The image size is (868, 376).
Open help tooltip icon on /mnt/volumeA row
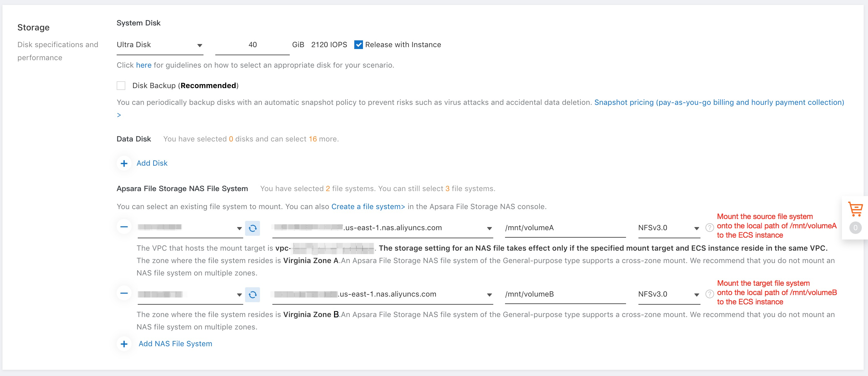pyautogui.click(x=709, y=228)
